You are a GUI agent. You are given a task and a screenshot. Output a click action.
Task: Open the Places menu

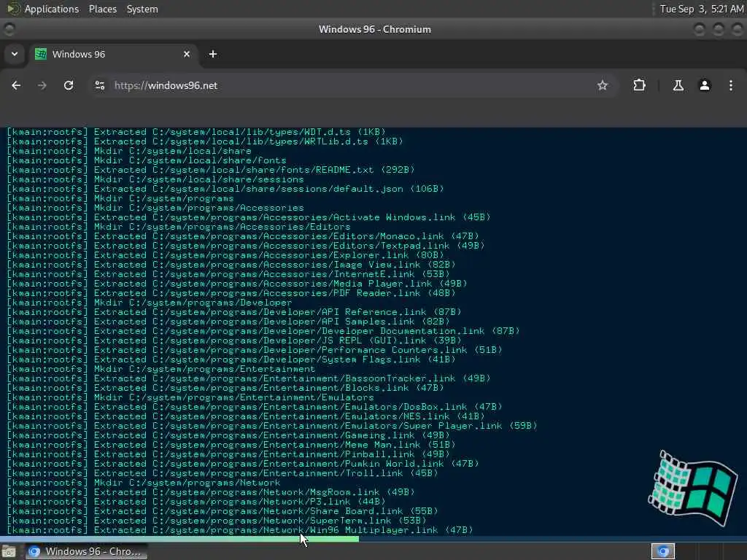[102, 9]
